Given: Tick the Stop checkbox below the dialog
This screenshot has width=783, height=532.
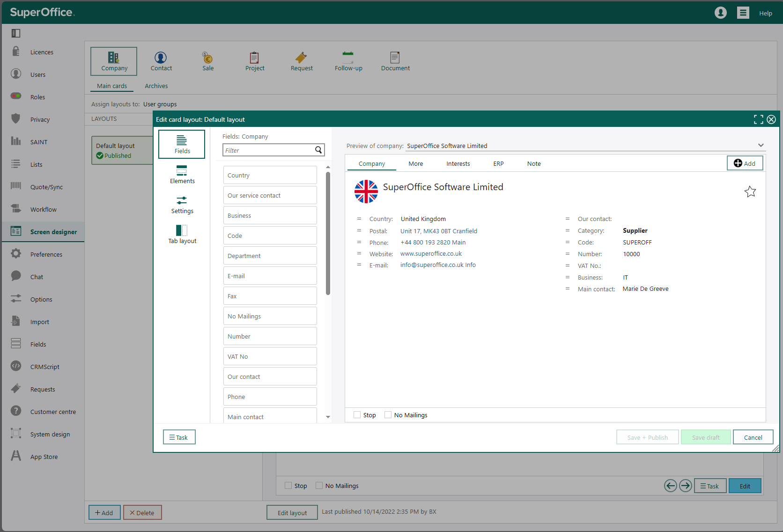Looking at the screenshot, I should 288,486.
